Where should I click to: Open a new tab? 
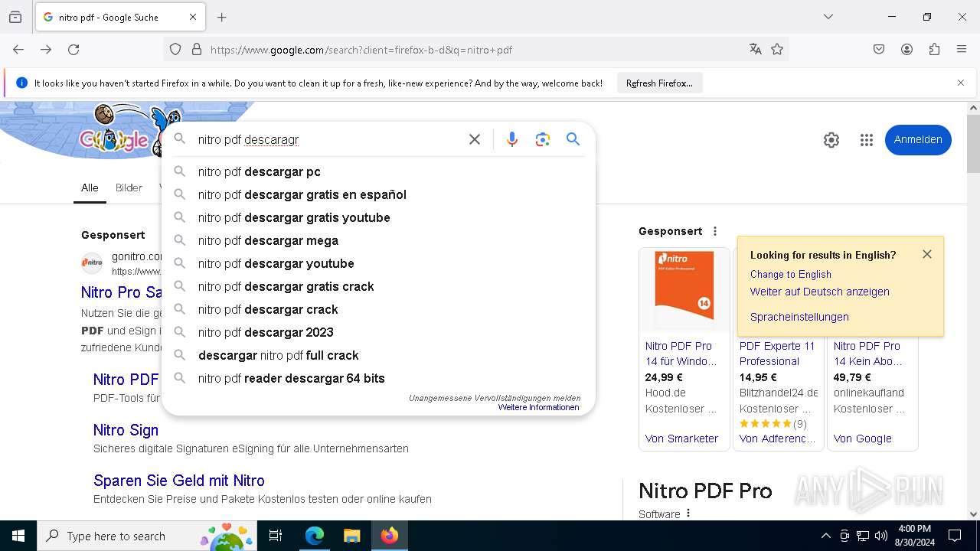[222, 17]
